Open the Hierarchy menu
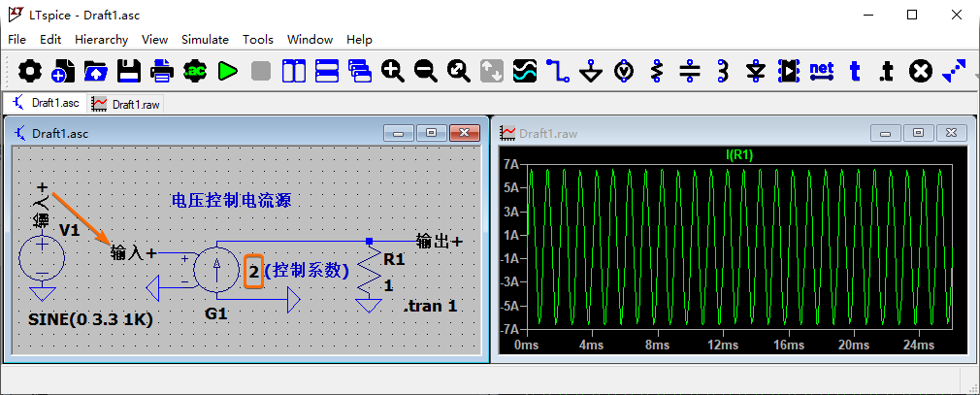The height and width of the screenshot is (395, 980). pyautogui.click(x=101, y=40)
